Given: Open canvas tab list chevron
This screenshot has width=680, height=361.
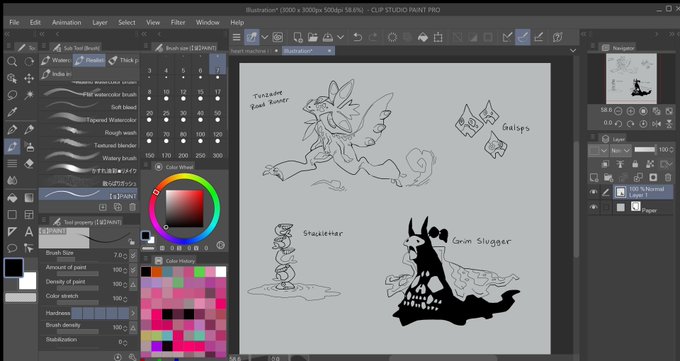Looking at the screenshot, I should click(573, 51).
